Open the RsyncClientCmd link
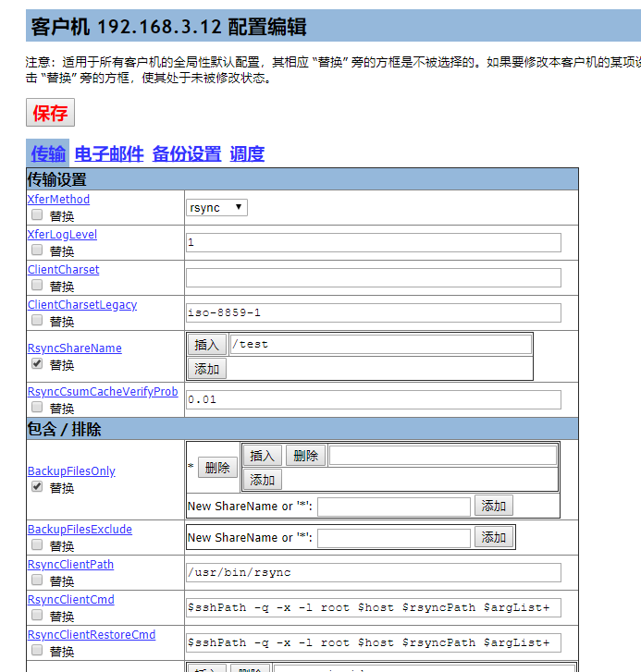The width and height of the screenshot is (641, 672). (70, 600)
